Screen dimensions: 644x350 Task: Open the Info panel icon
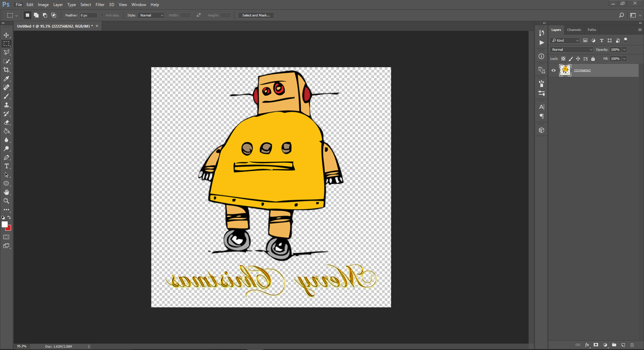pyautogui.click(x=541, y=56)
